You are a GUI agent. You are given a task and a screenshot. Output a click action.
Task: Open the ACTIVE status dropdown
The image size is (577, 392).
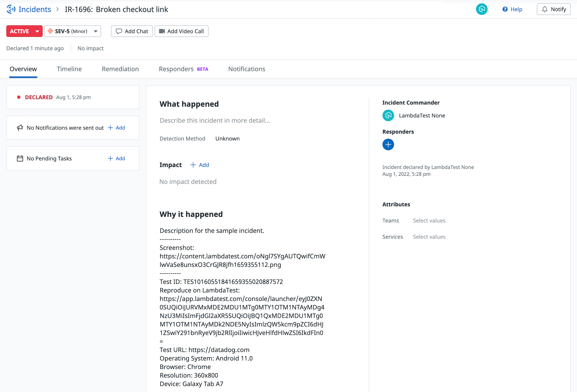[37, 31]
